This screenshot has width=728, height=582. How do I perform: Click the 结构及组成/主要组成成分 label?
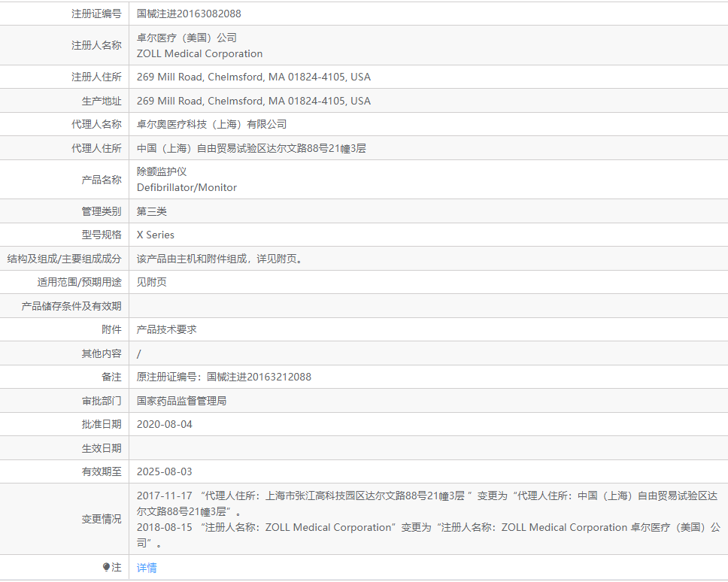click(64, 259)
